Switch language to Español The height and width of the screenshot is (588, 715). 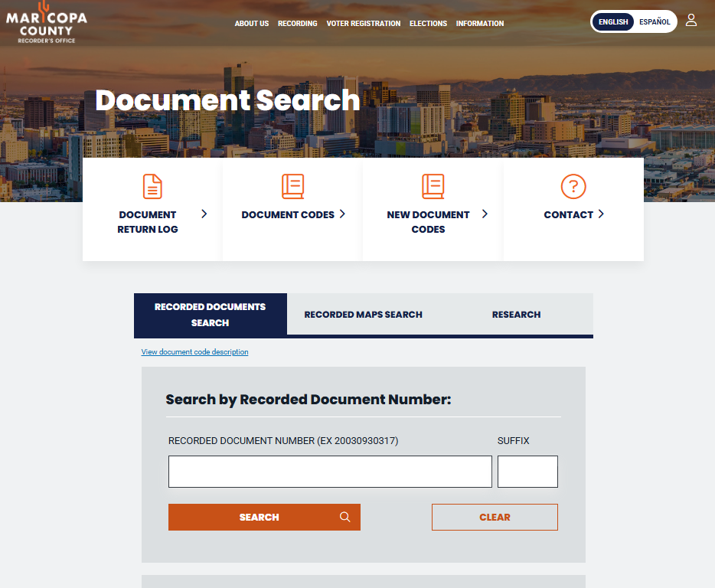[x=655, y=22]
